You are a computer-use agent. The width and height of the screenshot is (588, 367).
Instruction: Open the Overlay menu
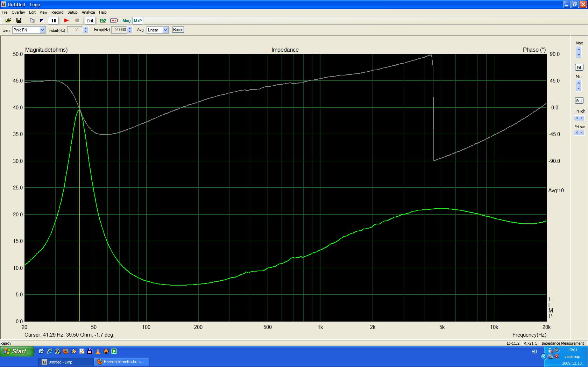(18, 12)
